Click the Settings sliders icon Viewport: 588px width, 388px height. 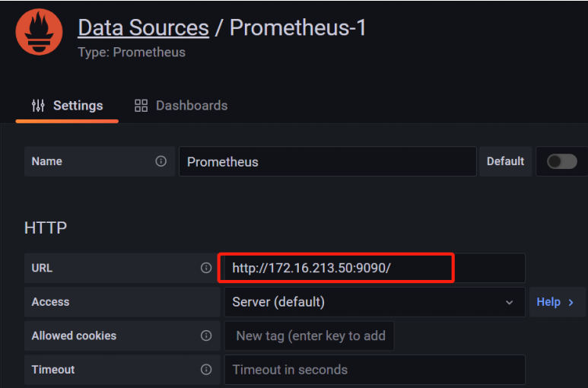pyautogui.click(x=38, y=106)
